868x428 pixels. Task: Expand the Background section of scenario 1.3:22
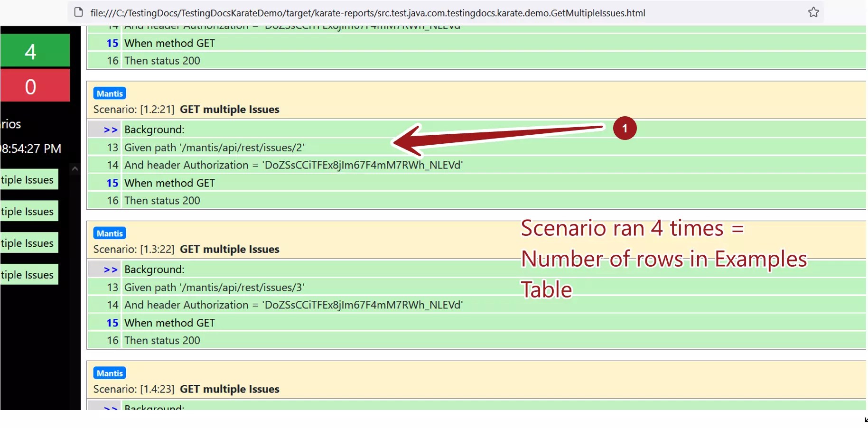point(111,269)
